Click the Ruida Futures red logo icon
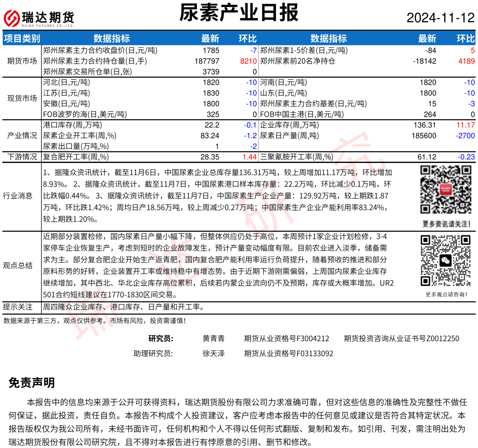The image size is (478, 448). 12,18
